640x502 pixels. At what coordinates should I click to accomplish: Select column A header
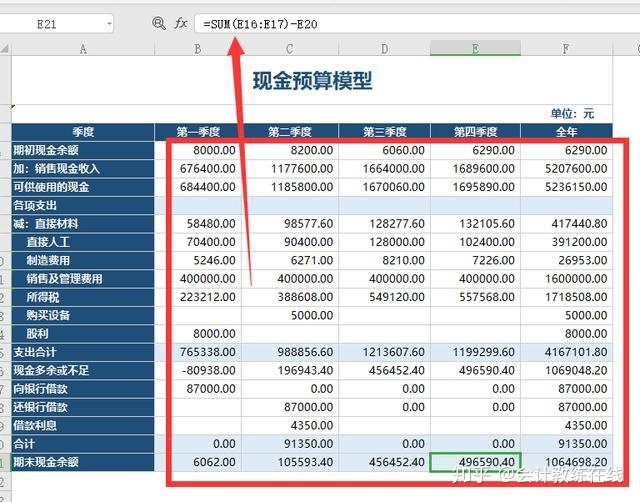(x=83, y=49)
